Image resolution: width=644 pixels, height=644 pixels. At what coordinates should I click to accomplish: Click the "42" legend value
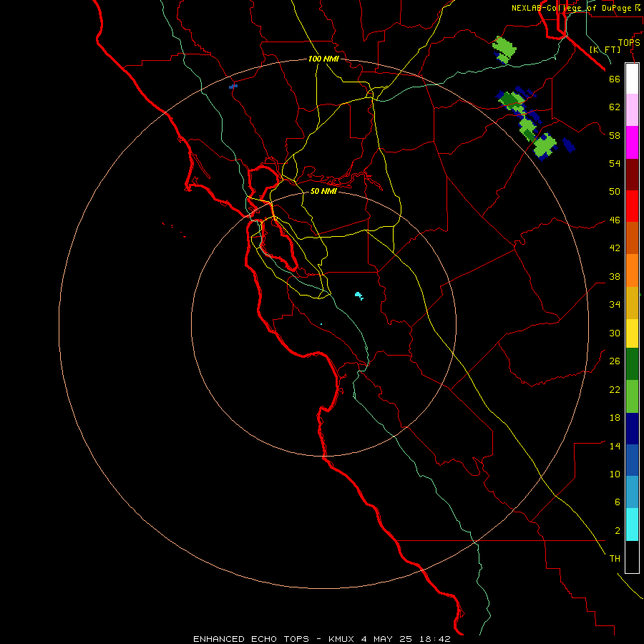point(615,248)
